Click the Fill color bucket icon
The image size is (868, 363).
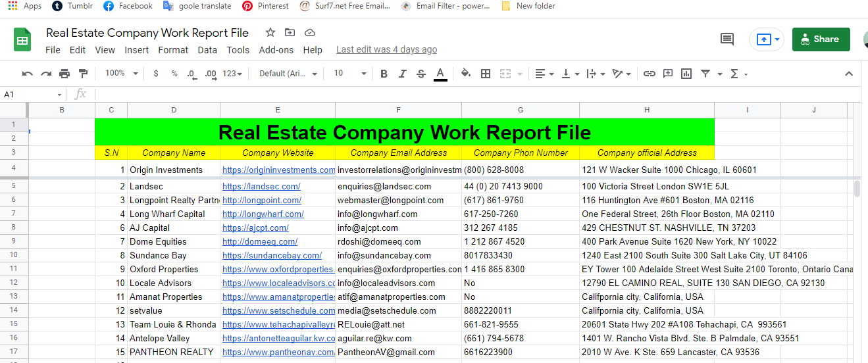[x=466, y=74]
